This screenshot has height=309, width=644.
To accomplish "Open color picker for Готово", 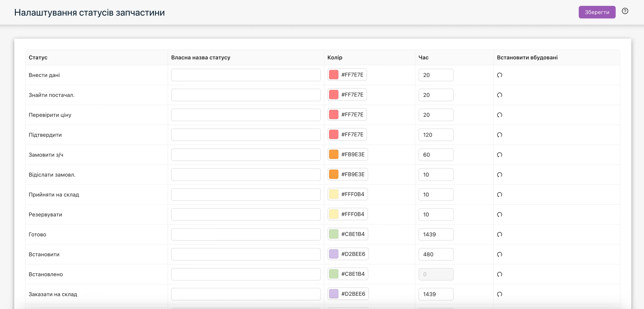I will click(348, 234).
